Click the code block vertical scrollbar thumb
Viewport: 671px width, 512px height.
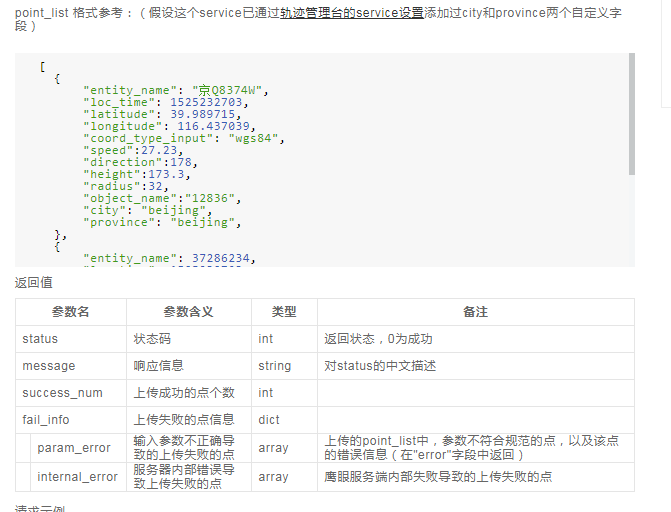pyautogui.click(x=632, y=114)
